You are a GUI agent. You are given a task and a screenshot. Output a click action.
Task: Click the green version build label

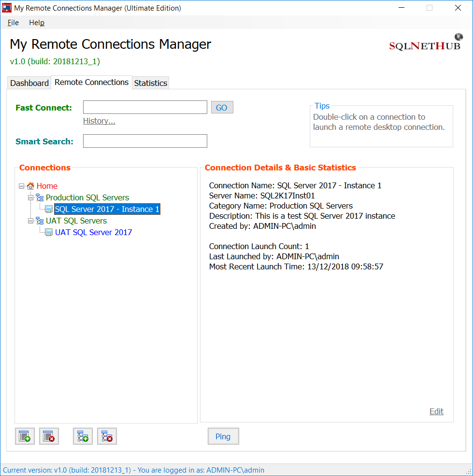pyautogui.click(x=55, y=62)
